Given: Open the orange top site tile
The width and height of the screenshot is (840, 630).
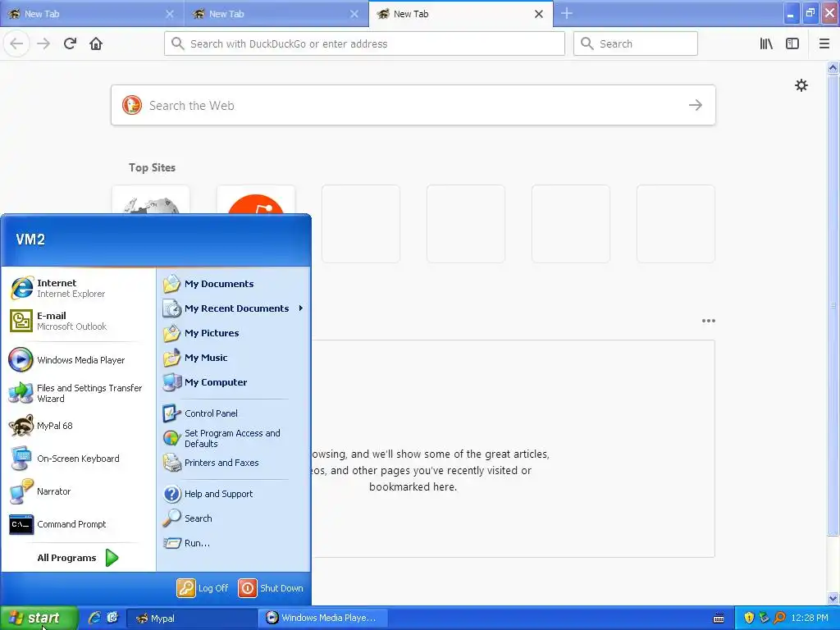Looking at the screenshot, I should point(256,200).
